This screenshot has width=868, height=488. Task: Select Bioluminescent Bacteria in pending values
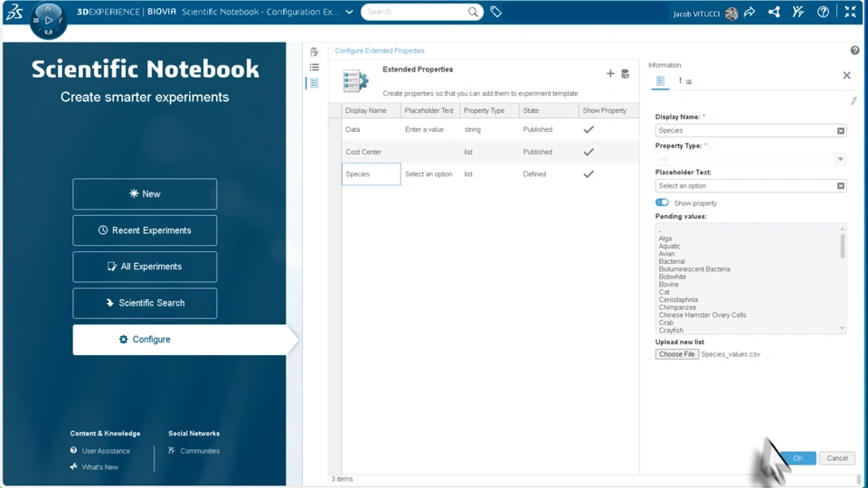point(694,269)
